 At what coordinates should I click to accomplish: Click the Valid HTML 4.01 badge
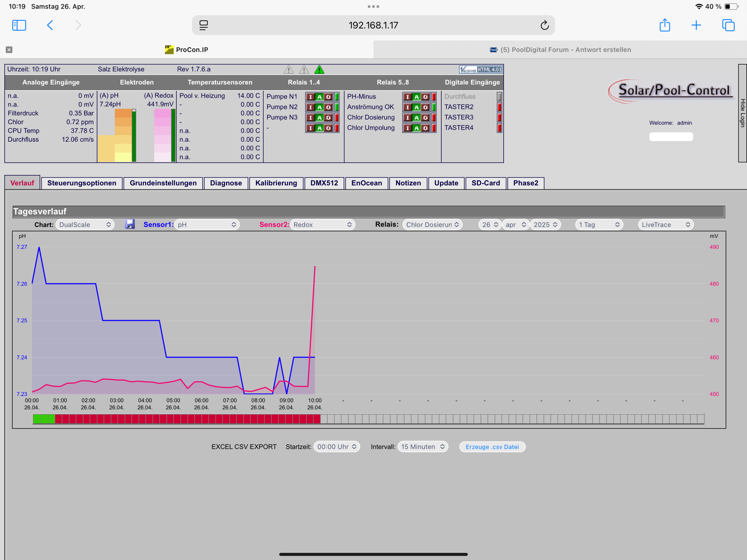coord(481,70)
